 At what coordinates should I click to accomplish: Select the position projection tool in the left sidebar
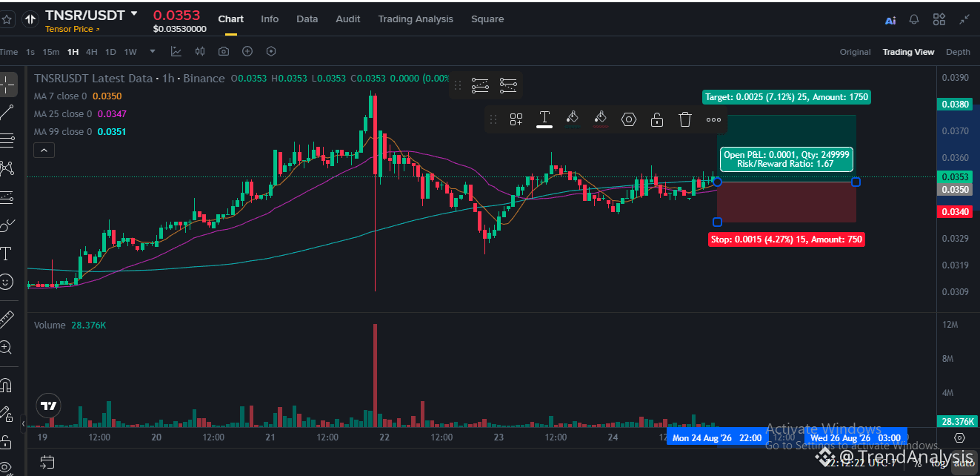(x=7, y=197)
